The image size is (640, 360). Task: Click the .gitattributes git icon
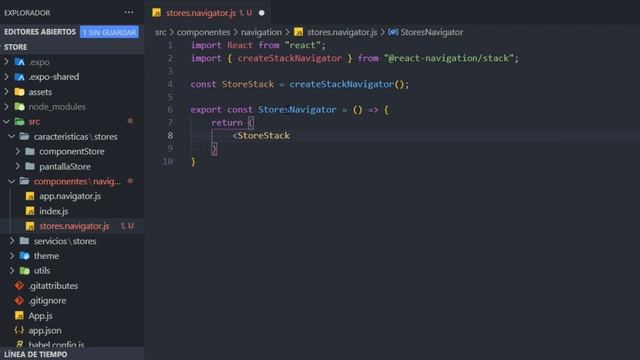[x=19, y=285]
